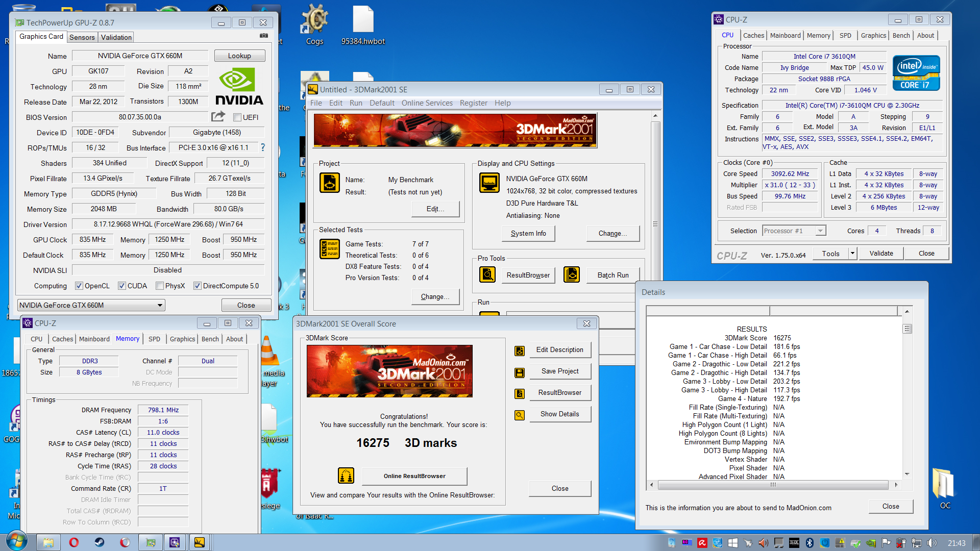Switch to CPU-Z via its taskbar icon

(175, 542)
